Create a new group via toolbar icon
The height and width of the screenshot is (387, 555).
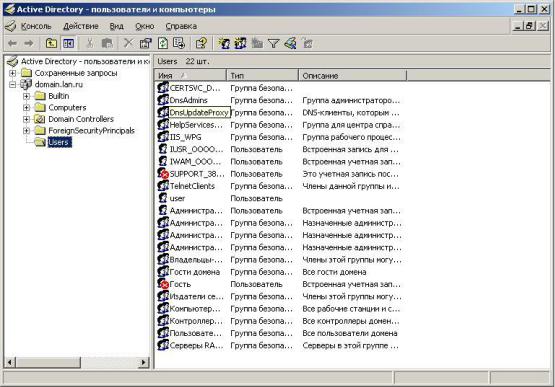[x=240, y=44]
